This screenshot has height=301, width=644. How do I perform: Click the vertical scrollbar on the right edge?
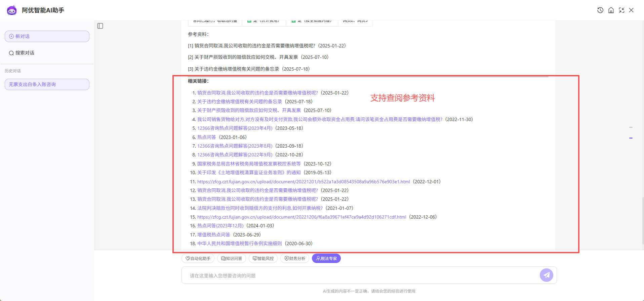tap(643, 220)
